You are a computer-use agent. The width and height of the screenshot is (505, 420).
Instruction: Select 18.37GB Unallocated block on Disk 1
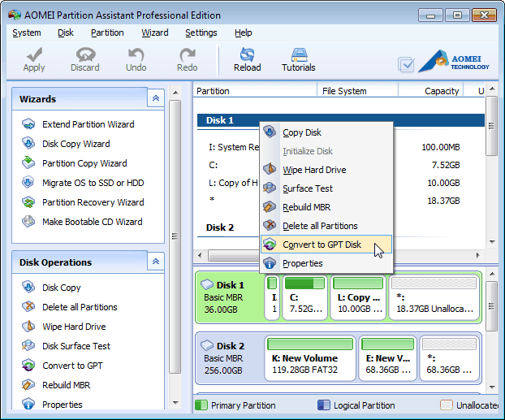pyautogui.click(x=434, y=297)
